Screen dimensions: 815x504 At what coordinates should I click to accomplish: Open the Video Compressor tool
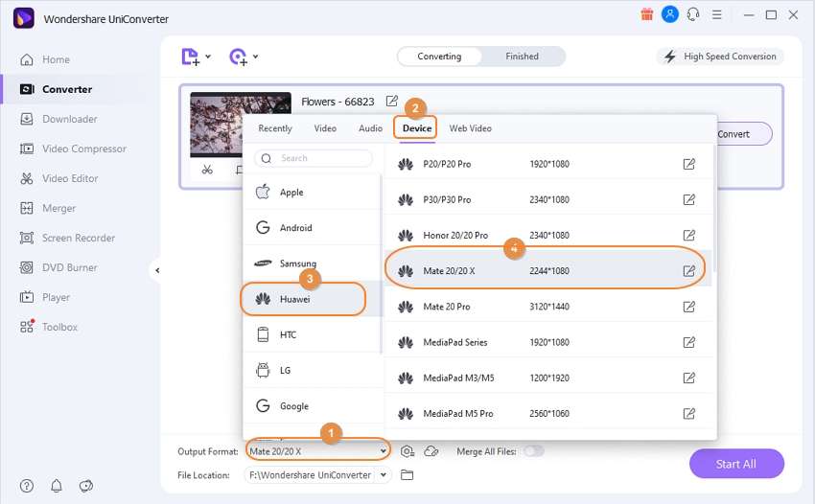click(73, 149)
